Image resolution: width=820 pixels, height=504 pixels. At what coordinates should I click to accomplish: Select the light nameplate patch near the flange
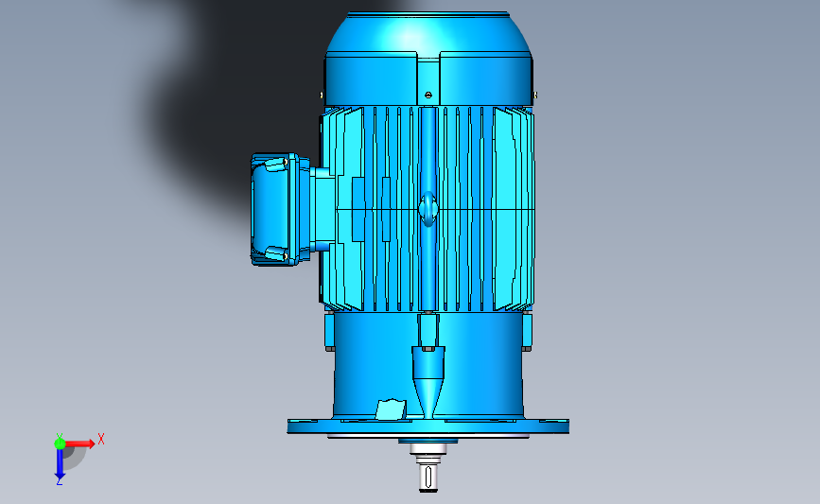(x=392, y=409)
